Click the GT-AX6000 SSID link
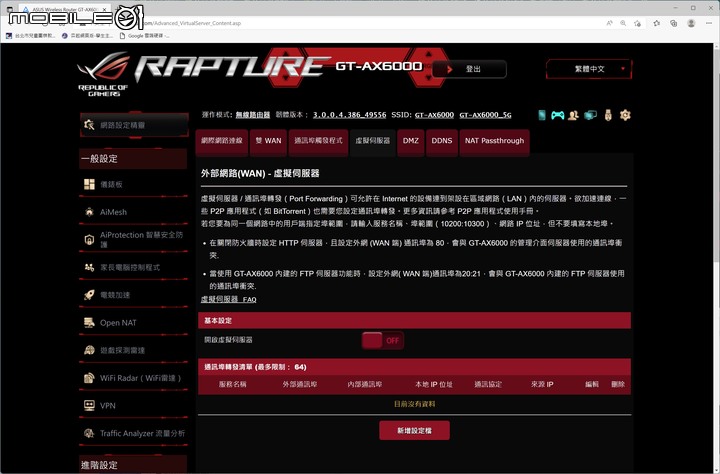The width and height of the screenshot is (720, 474). 434,115
